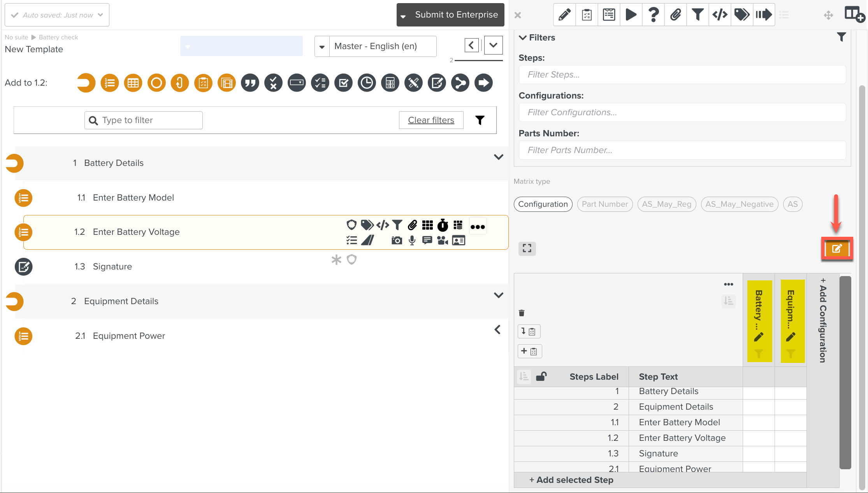
Task: Toggle the funnel filter beside Clear filters
Action: (x=480, y=120)
